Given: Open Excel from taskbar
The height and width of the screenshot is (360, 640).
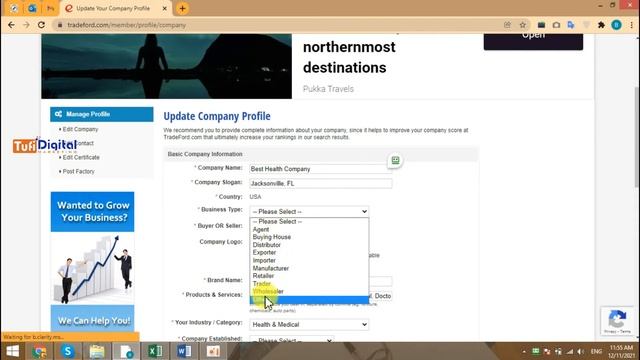Looking at the screenshot, I should (155, 351).
